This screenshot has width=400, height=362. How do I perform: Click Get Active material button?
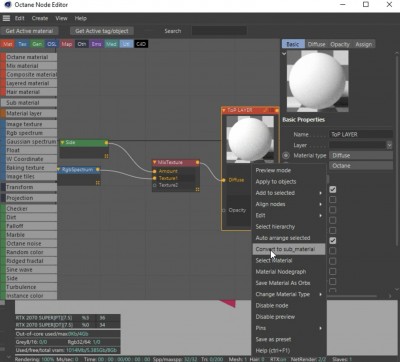pos(29,31)
